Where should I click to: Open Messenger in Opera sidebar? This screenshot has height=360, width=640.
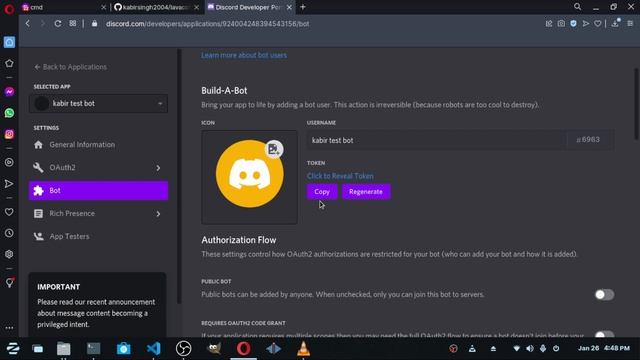point(9,92)
